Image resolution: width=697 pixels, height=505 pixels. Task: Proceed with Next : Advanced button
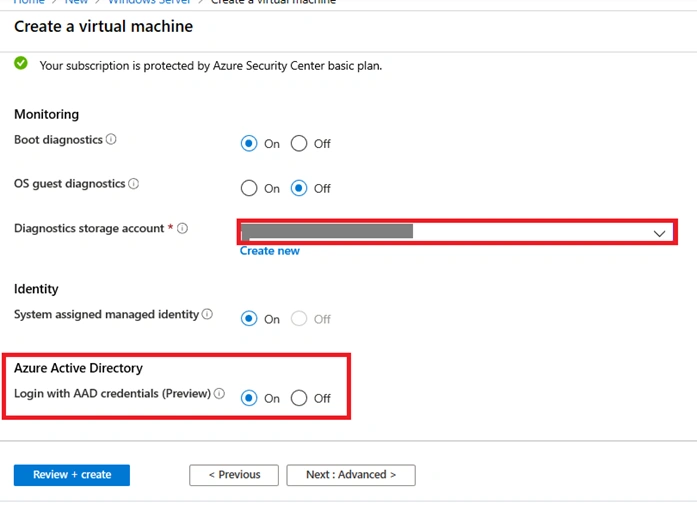click(x=351, y=475)
